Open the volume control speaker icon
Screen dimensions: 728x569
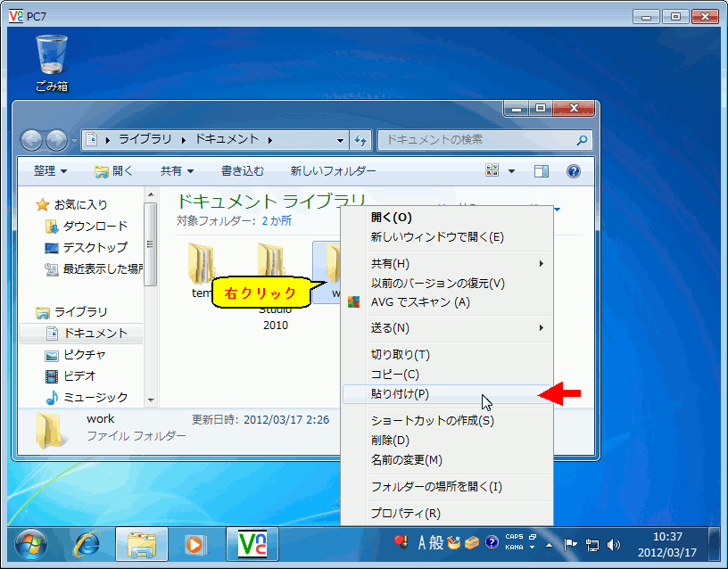(x=612, y=545)
